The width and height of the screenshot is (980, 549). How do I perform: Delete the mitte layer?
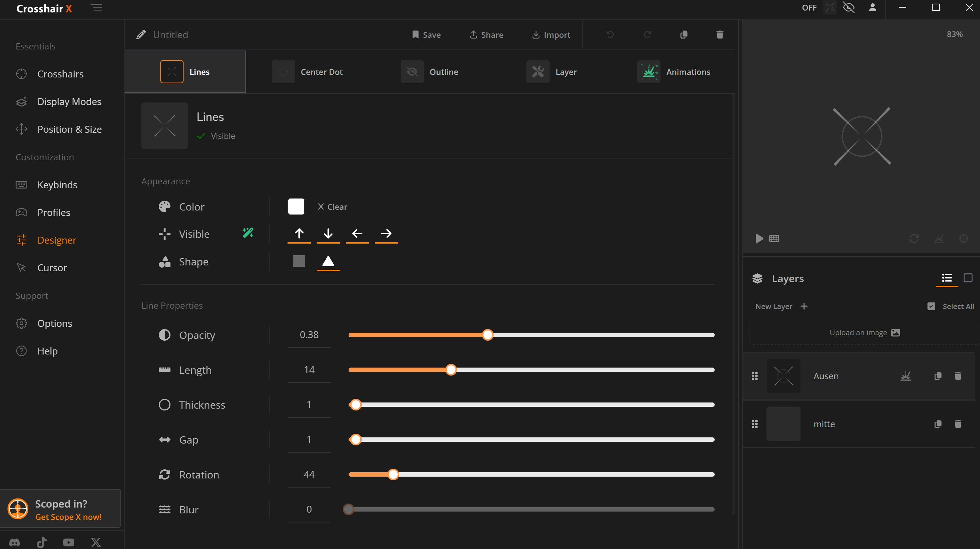click(x=958, y=424)
